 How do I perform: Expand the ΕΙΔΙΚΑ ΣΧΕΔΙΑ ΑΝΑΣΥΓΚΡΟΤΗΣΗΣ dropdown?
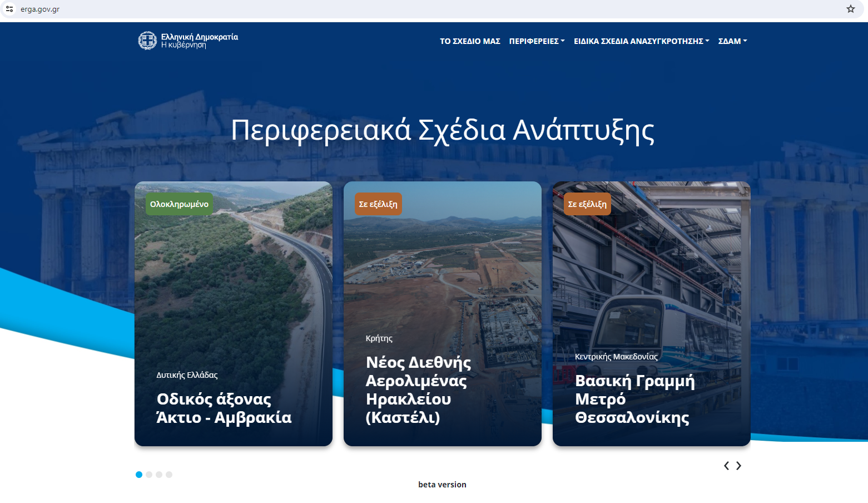click(641, 41)
